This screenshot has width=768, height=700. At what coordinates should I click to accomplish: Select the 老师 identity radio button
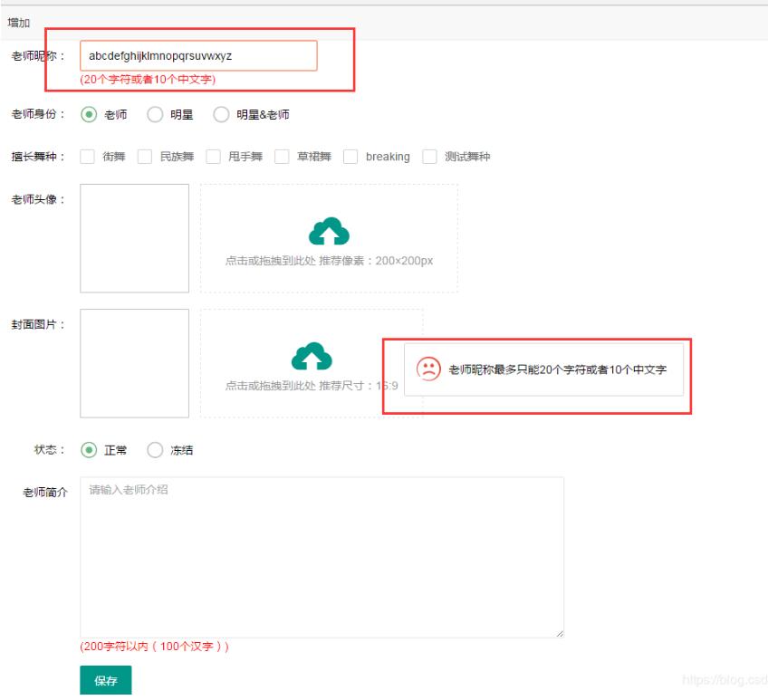click(x=89, y=115)
